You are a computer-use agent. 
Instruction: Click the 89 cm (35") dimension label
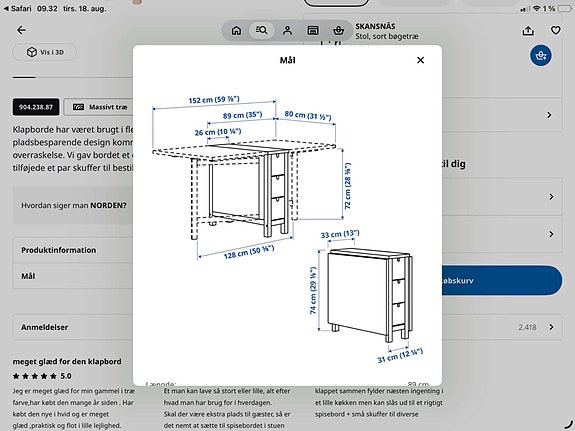242,115
